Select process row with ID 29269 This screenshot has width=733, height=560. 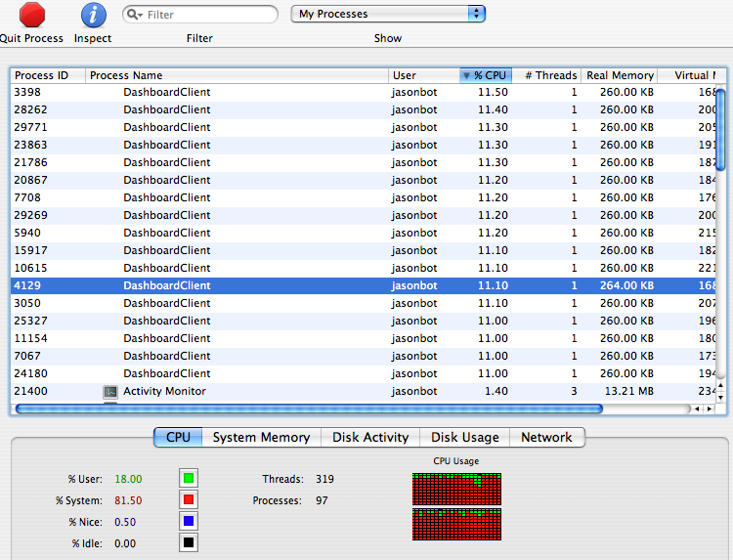coord(364,215)
